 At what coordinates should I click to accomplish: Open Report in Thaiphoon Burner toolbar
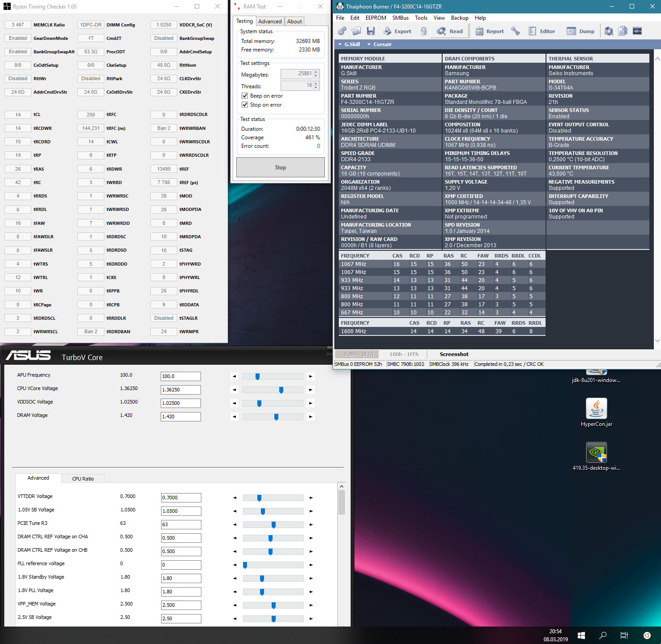coord(489,31)
